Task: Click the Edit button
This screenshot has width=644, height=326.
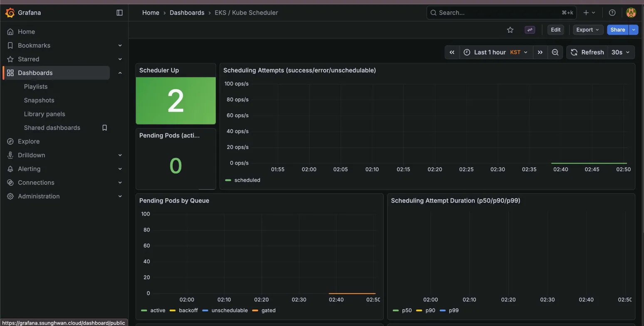Action: tap(556, 30)
